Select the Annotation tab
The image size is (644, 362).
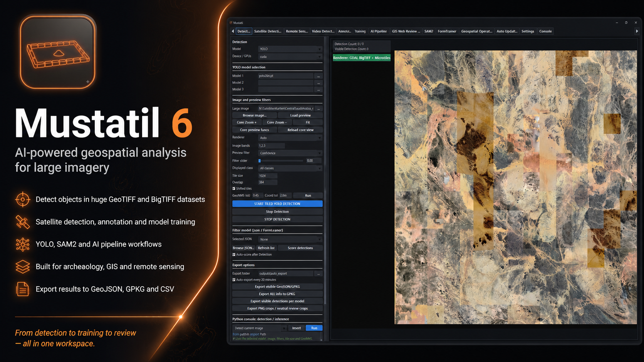pos(344,31)
